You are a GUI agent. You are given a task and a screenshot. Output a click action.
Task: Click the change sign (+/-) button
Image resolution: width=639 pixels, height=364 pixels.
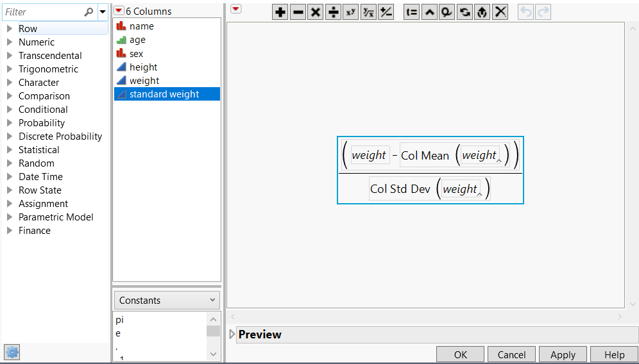click(x=386, y=12)
